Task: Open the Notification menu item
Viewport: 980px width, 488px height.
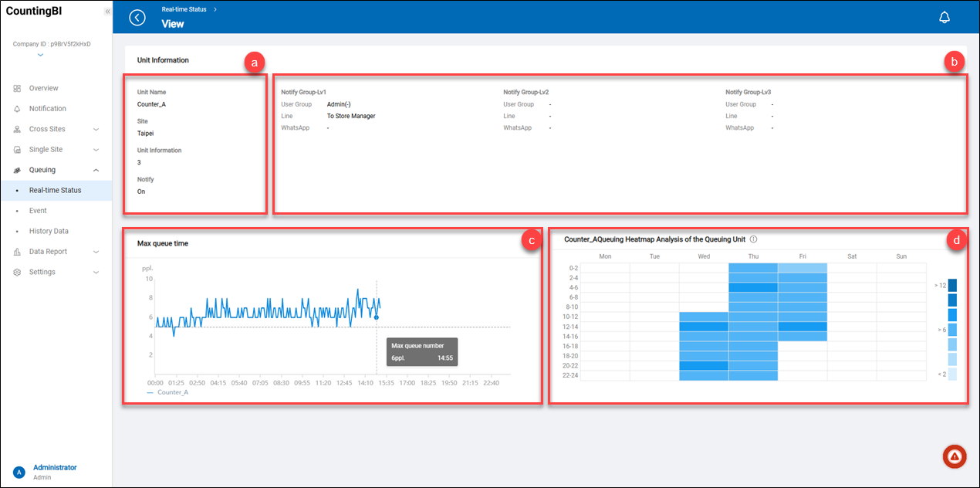Action: point(47,109)
